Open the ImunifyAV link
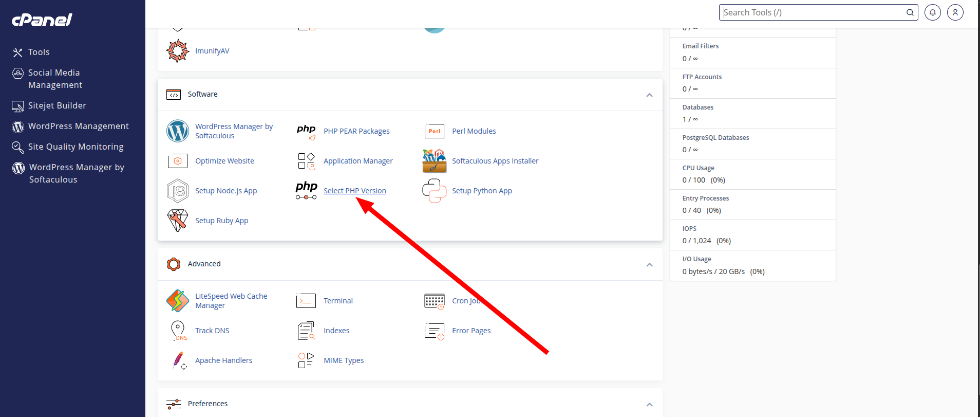Screen dimensions: 980x417 [212, 51]
